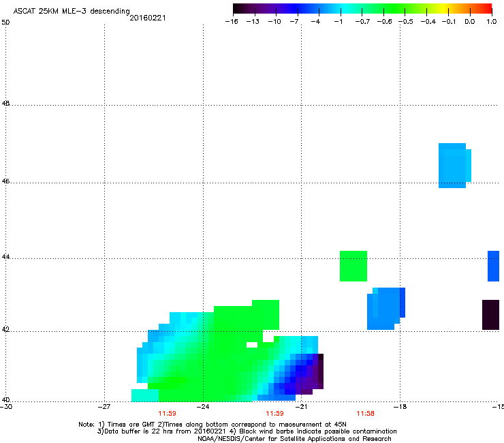Click the dark square at the right edge near 42N

coord(490,315)
